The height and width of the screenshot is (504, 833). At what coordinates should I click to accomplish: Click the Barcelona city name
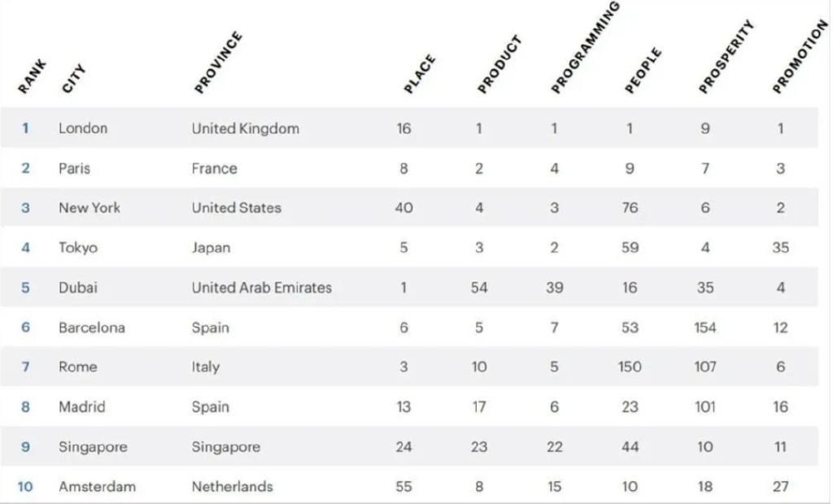click(92, 328)
